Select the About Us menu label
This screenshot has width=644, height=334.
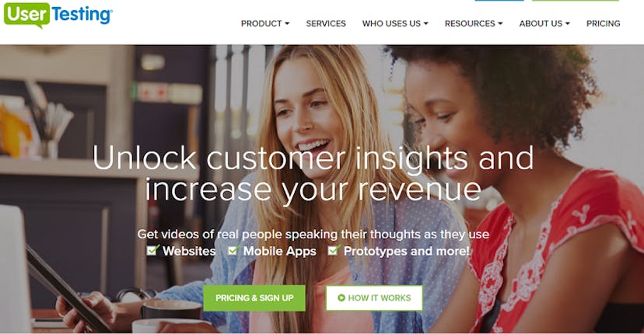[x=541, y=24]
